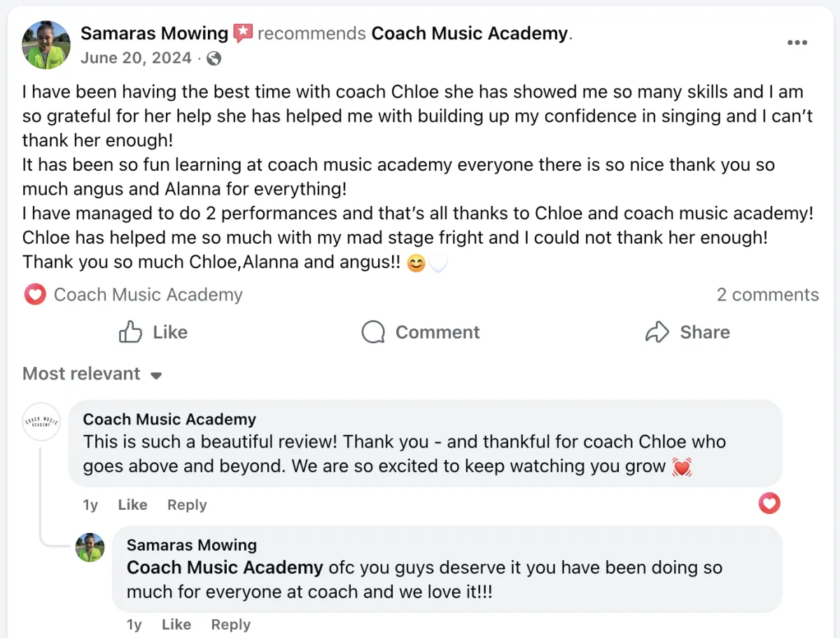Click the thumbs-up Like icon on post
This screenshot has width=840, height=638.
click(x=131, y=332)
